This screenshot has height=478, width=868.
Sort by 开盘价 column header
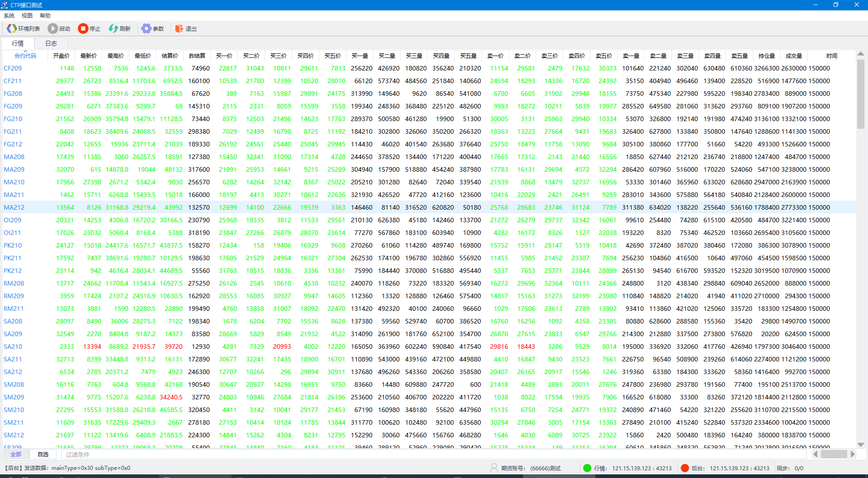tap(61, 56)
